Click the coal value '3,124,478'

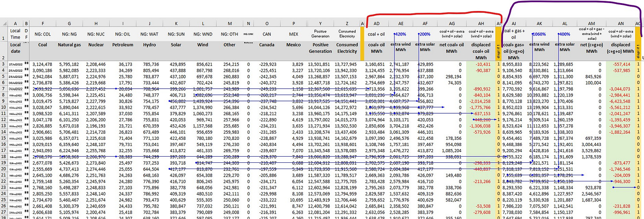pyautogui.click(x=43, y=65)
